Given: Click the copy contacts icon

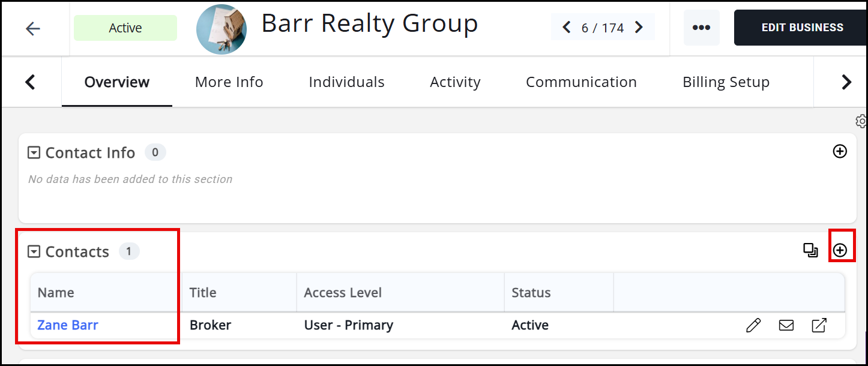Looking at the screenshot, I should [810, 250].
